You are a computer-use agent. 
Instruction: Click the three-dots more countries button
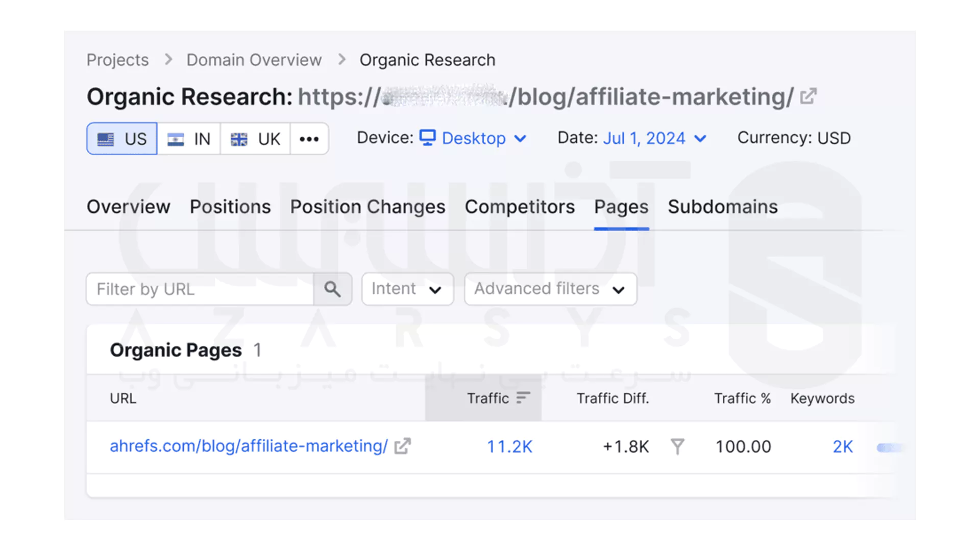309,139
